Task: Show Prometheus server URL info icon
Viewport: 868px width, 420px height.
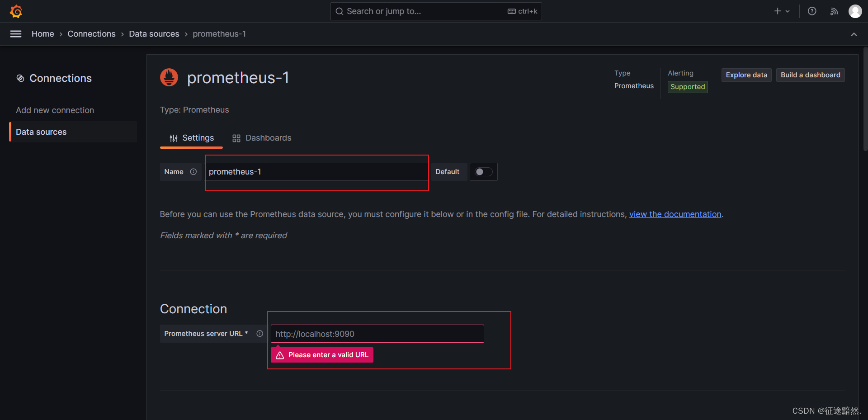Action: [x=260, y=334]
